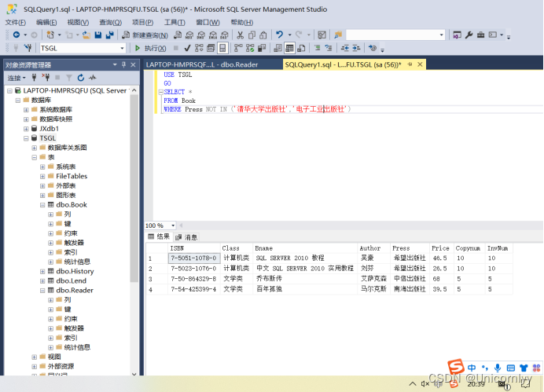Image resolution: width=544 pixels, height=392 pixels.
Task: Click the 执行(X) execute button
Action: [150, 48]
